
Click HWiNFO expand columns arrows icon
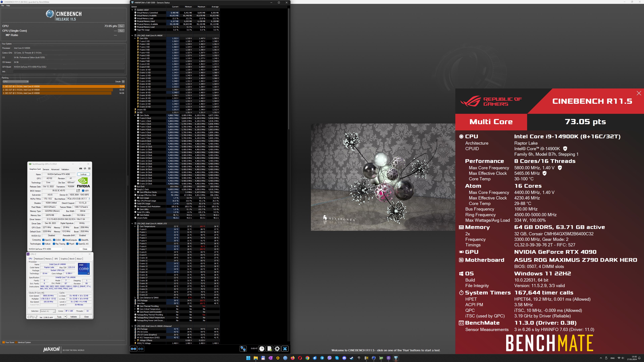(133, 349)
